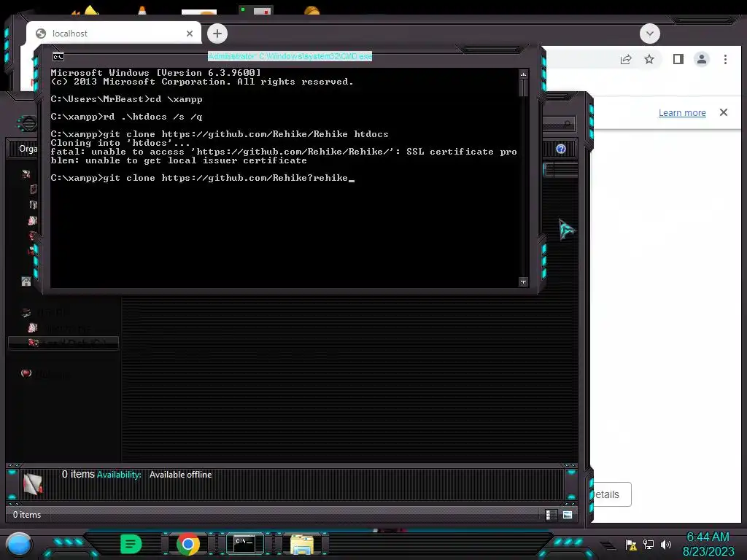This screenshot has height=560, width=747.
Task: Switch Explorer to details view icon
Action: [x=551, y=515]
